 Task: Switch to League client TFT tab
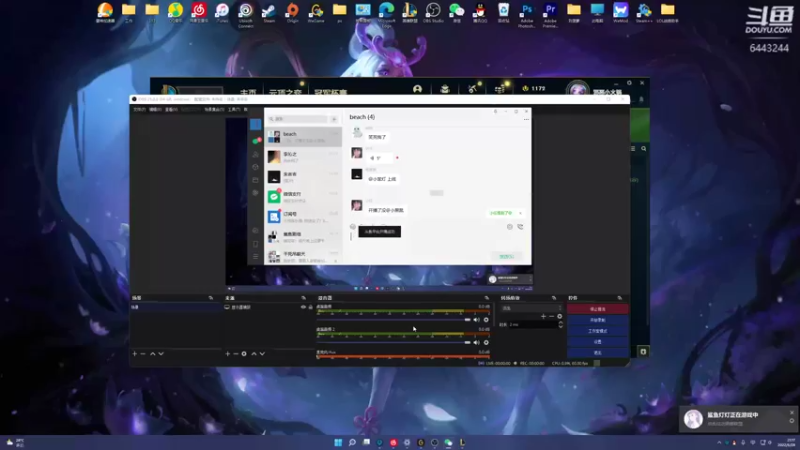pos(285,92)
